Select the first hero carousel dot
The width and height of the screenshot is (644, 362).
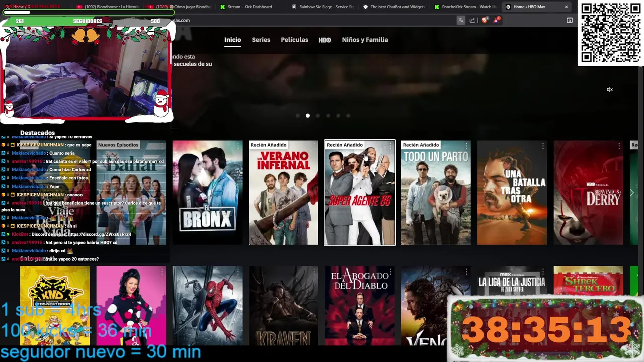298,116
